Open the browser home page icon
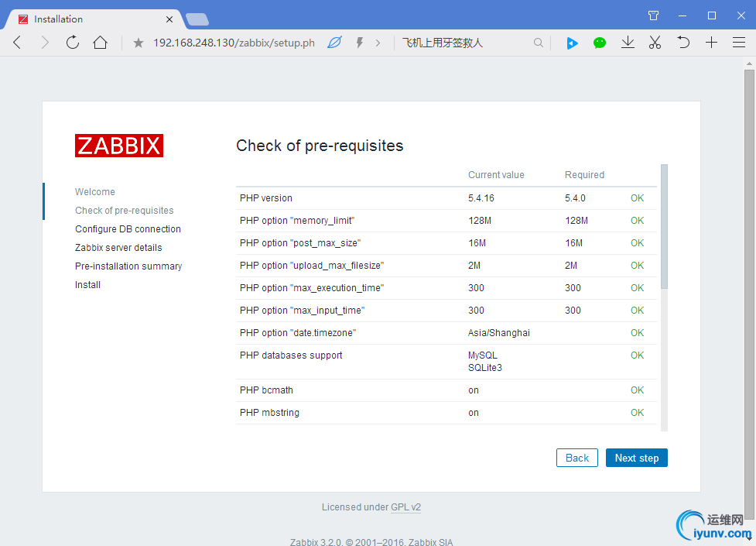Screen dimensions: 756x546 pyautogui.click(x=101, y=43)
